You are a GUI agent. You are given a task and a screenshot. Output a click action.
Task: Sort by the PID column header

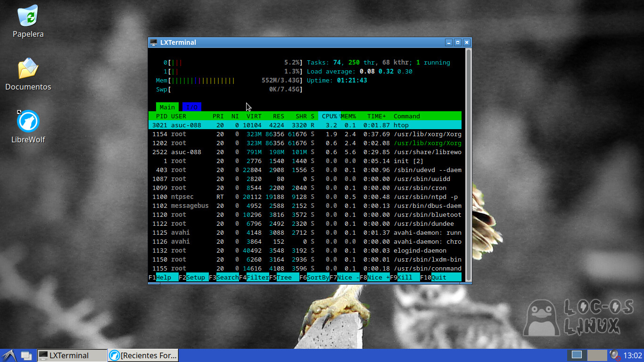(161, 116)
